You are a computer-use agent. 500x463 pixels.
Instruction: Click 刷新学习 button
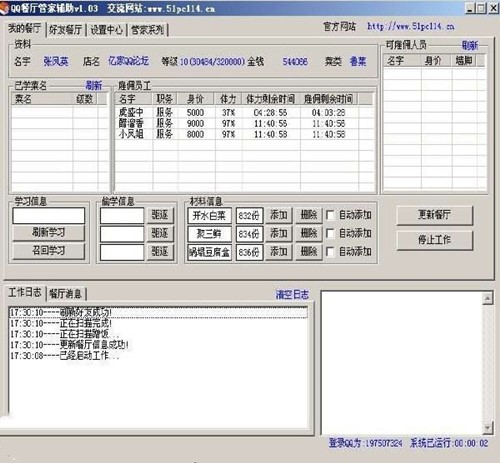pos(49,232)
